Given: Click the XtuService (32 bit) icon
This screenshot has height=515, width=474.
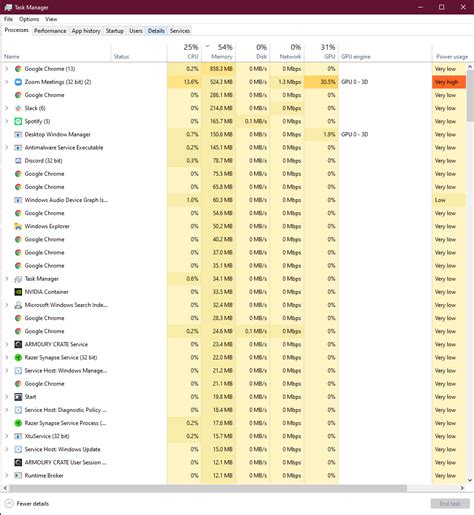Looking at the screenshot, I should click(x=18, y=436).
